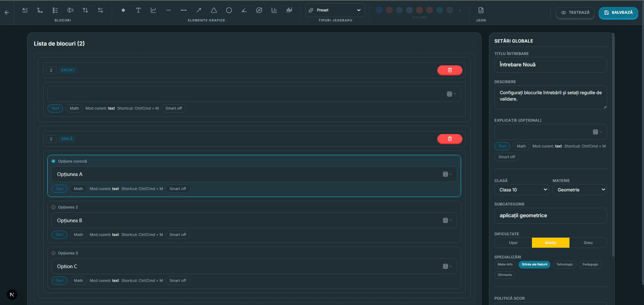Set difficulty to Ușor
Viewport: 644px width, 305px height.
pos(513,243)
